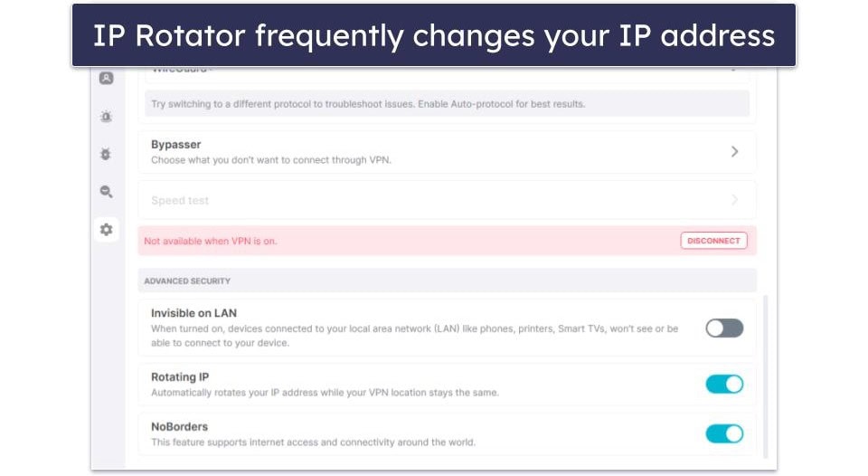Click the Rotating IP title text
Image resolution: width=868 pixels, height=476 pixels.
180,377
